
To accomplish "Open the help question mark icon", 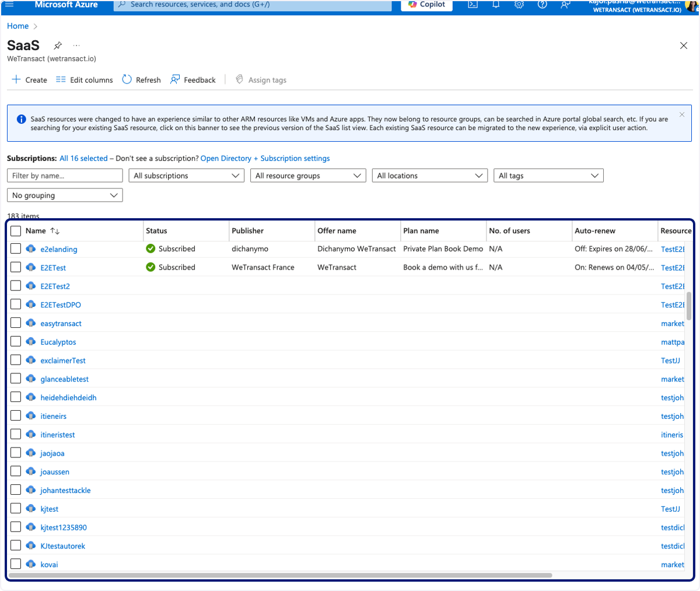I will (542, 4).
